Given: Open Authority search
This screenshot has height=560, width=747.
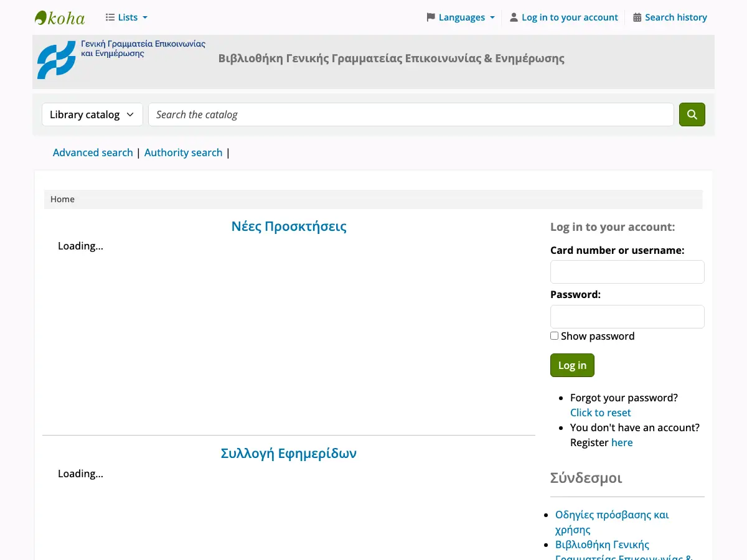Looking at the screenshot, I should click(183, 152).
